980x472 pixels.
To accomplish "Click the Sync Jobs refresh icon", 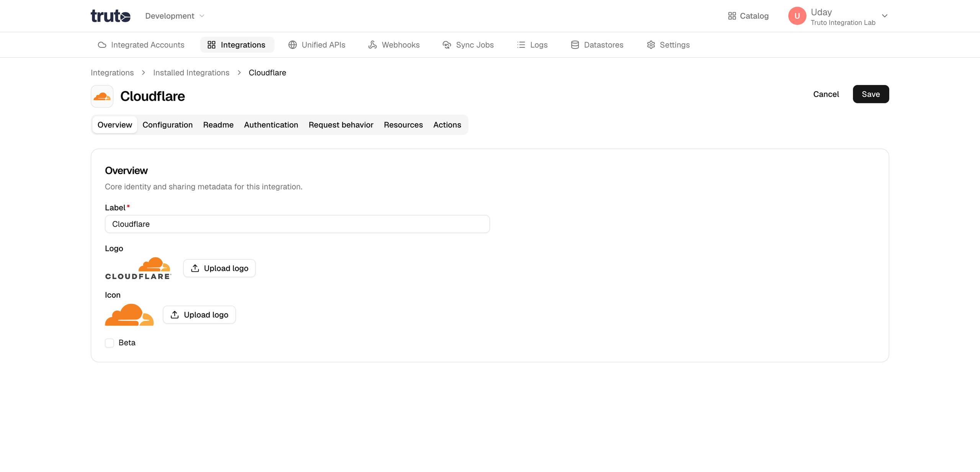I will (446, 45).
